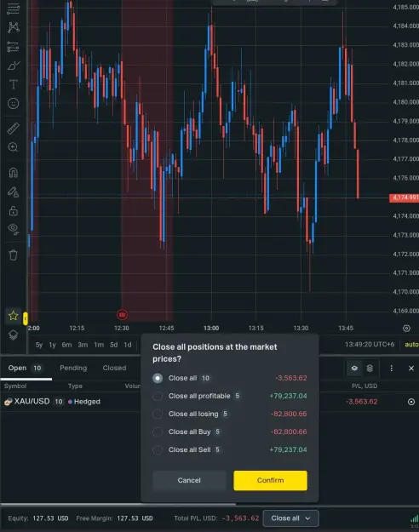
Task: Switch to the Closed tab
Action: (x=114, y=368)
